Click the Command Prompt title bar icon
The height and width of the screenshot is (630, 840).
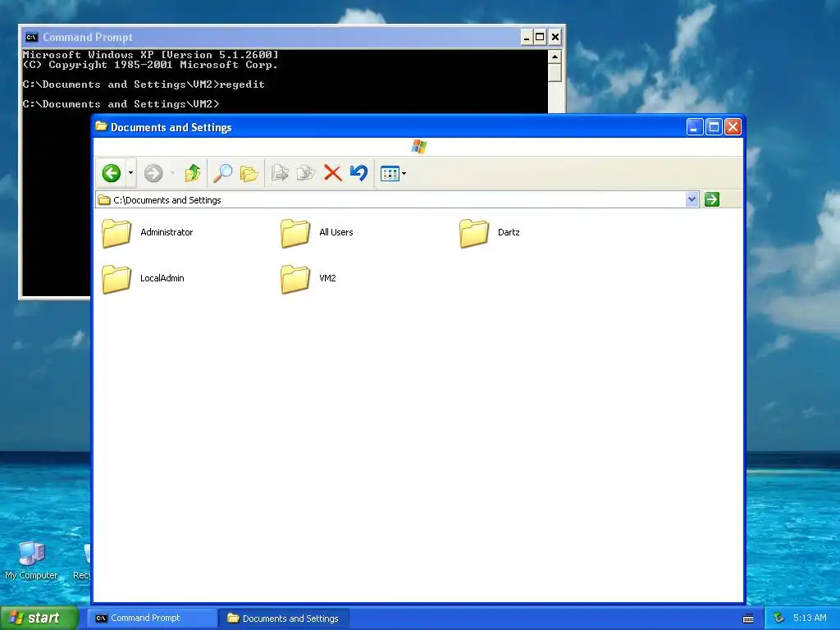pyautogui.click(x=32, y=37)
